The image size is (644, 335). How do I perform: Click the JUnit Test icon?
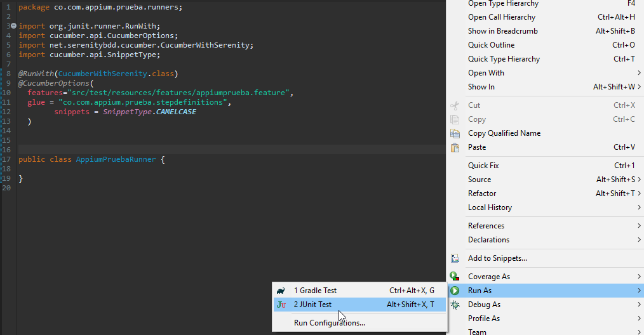(281, 305)
